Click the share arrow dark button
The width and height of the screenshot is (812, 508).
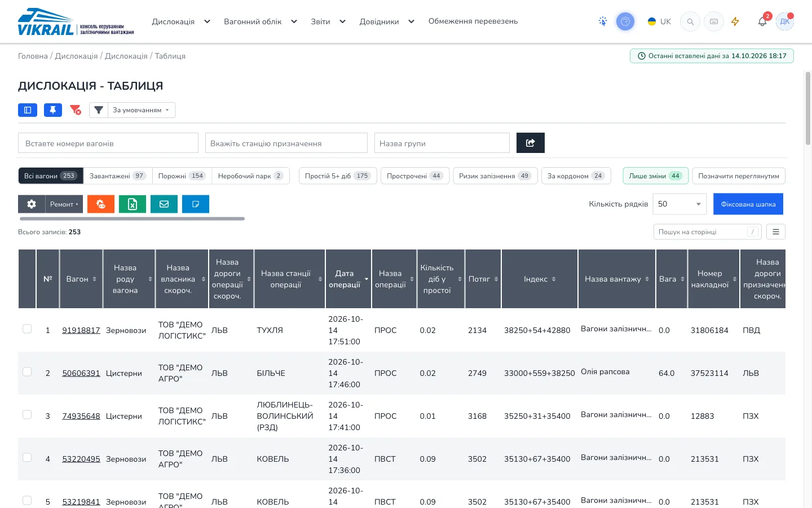coord(531,143)
